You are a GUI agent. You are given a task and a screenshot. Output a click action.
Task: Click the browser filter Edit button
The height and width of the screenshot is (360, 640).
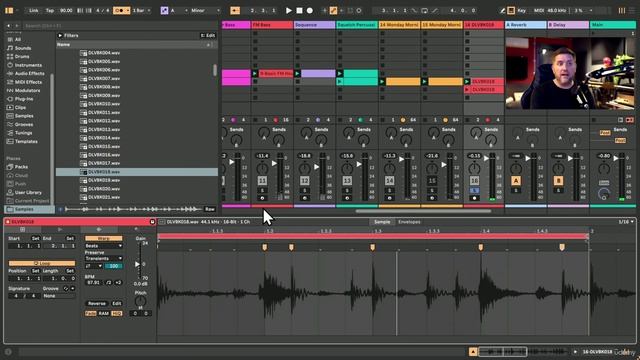(x=208, y=36)
